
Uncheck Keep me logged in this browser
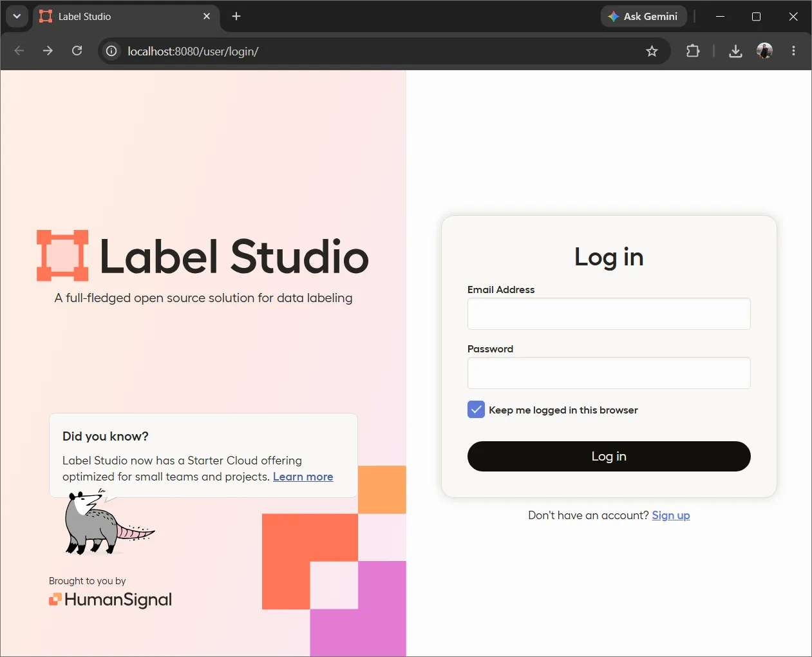coord(476,410)
